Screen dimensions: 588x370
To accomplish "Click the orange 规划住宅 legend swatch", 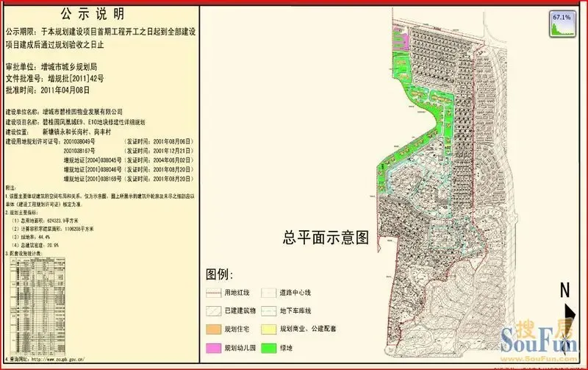I will point(214,328).
